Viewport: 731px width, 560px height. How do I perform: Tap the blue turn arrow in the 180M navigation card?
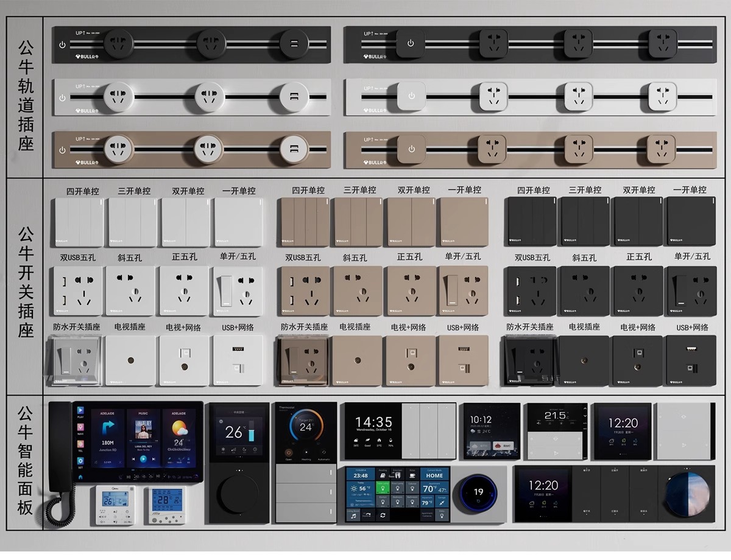pos(108,427)
